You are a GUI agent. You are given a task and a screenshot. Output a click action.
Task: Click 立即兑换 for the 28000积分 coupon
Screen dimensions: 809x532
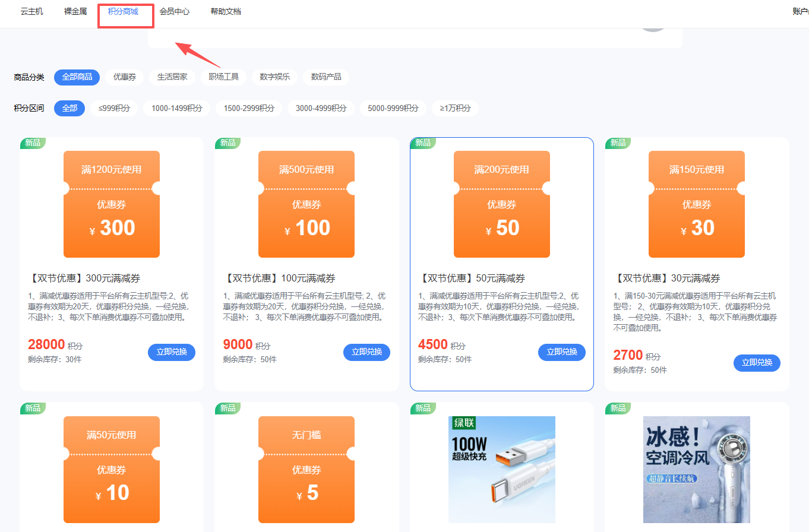172,352
